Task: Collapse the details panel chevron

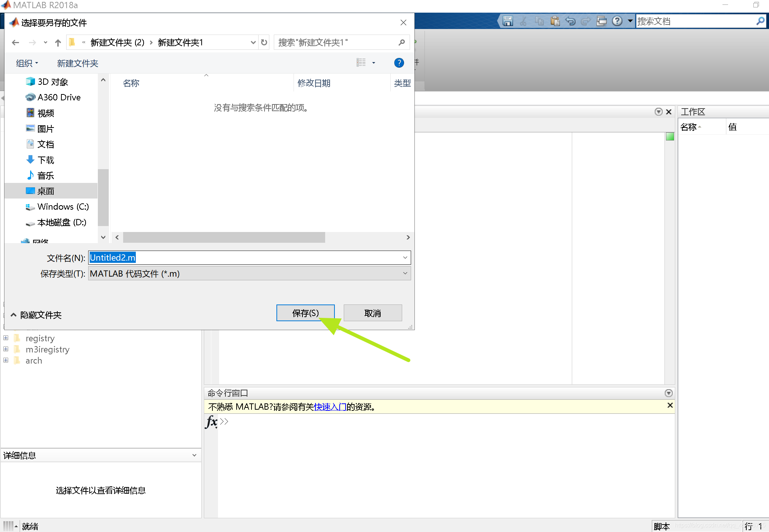Action: (x=194, y=455)
